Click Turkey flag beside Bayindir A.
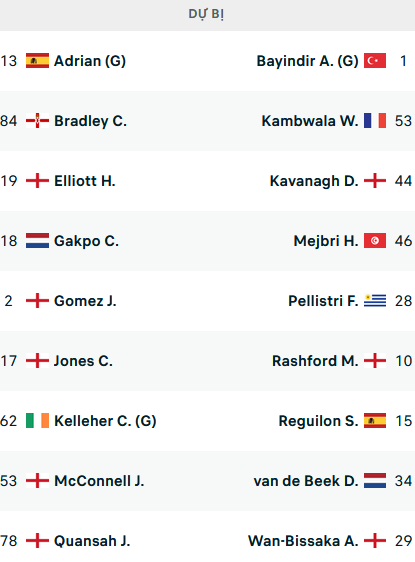 click(375, 61)
